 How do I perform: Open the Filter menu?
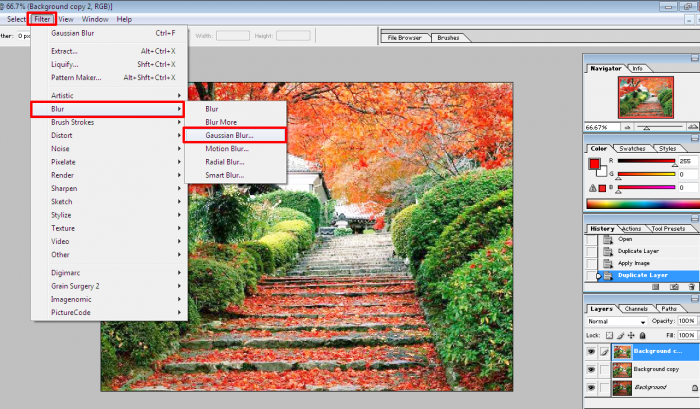point(42,19)
